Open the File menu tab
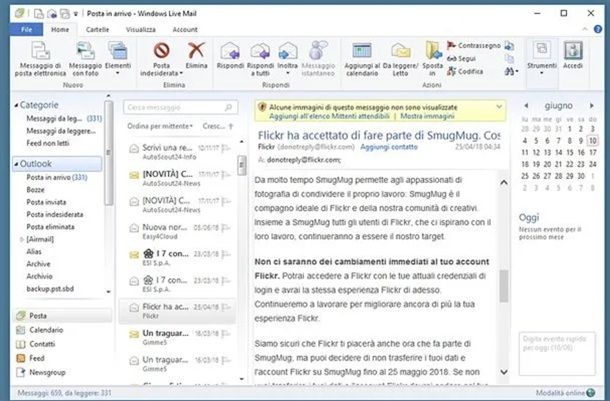 26,30
